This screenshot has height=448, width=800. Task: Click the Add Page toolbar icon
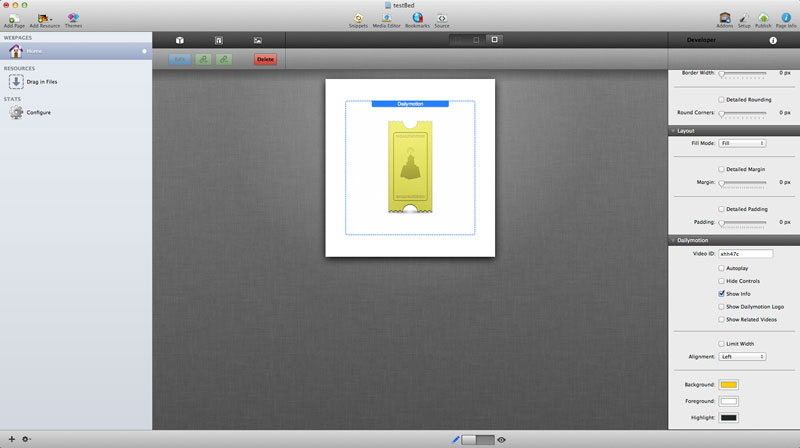tap(15, 17)
